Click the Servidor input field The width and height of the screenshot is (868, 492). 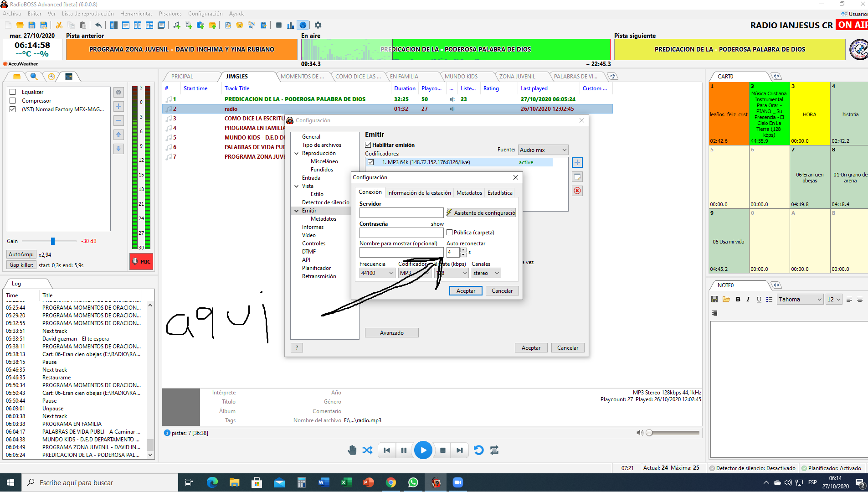coord(401,213)
